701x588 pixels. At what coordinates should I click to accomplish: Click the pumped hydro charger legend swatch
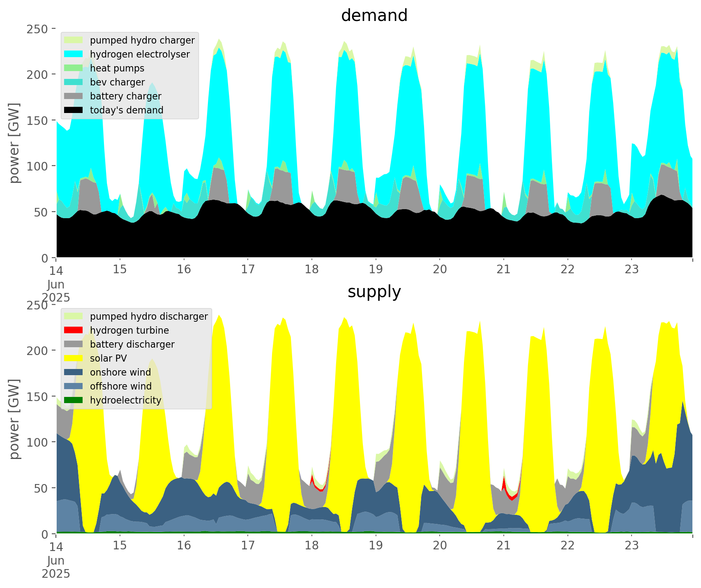tap(74, 40)
